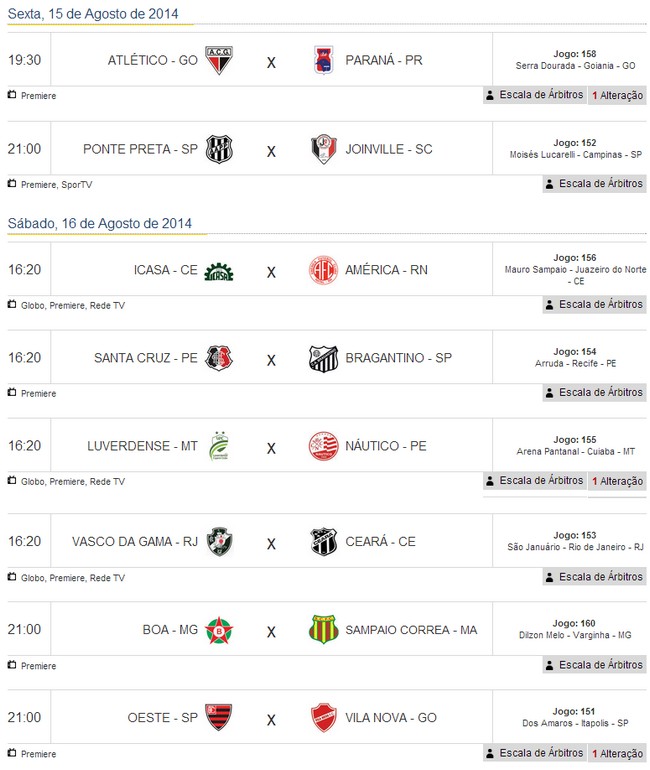Click the Ponte Preta team crest
Viewport: 650px width, 770px height.
[219, 149]
